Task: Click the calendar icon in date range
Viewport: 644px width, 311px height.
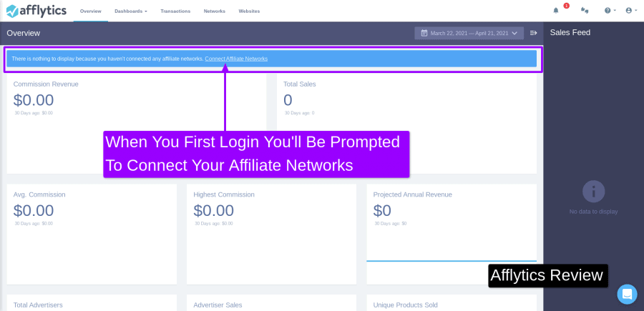Action: (x=424, y=33)
